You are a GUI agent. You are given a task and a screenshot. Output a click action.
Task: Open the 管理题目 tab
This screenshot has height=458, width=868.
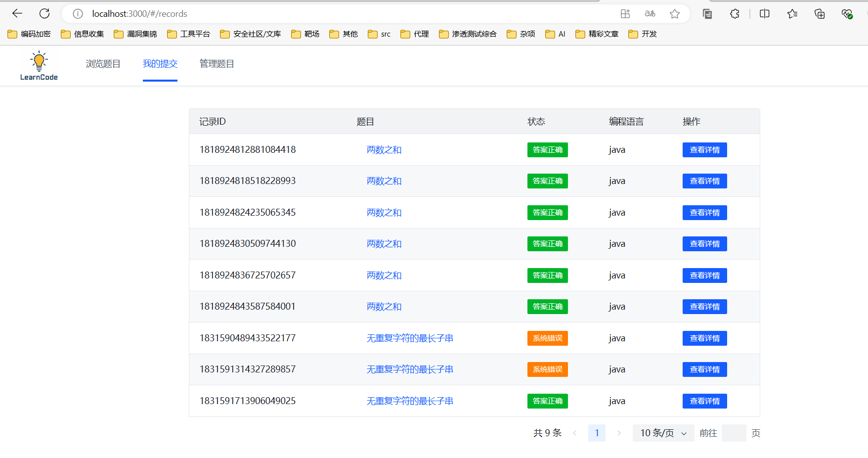tap(217, 63)
